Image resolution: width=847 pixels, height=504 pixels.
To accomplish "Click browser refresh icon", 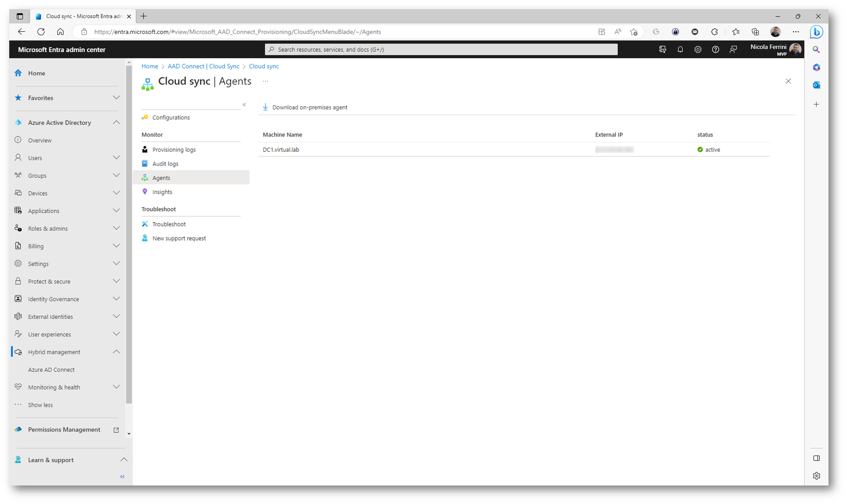I will pos(41,32).
